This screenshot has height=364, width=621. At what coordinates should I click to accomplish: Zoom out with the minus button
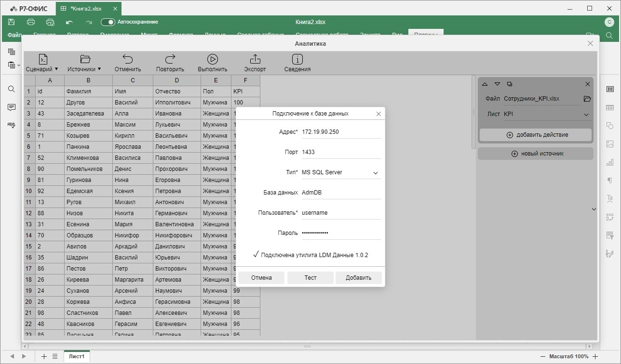(x=543, y=356)
